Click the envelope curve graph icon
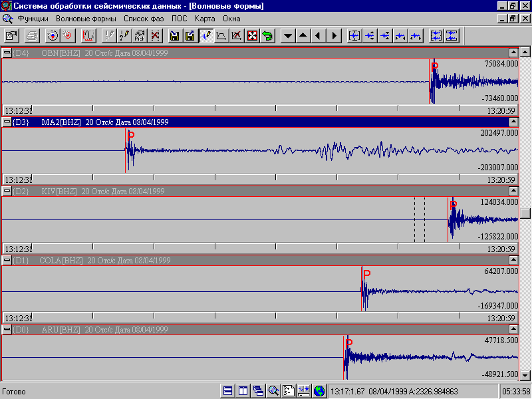Image resolution: width=532 pixels, height=399 pixels. pos(221,36)
